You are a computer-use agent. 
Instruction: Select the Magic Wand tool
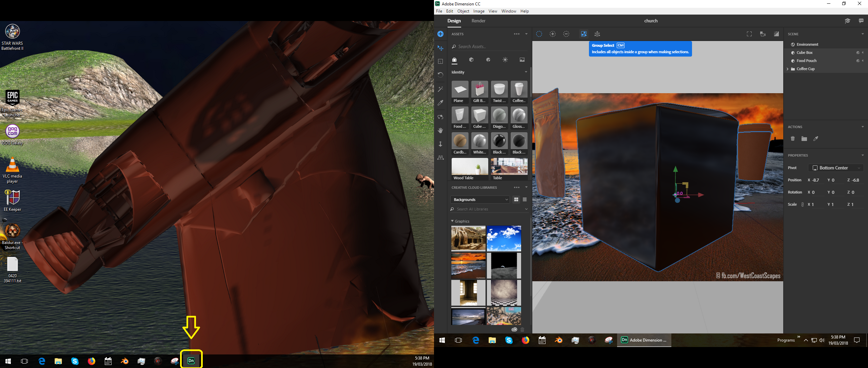click(x=440, y=89)
